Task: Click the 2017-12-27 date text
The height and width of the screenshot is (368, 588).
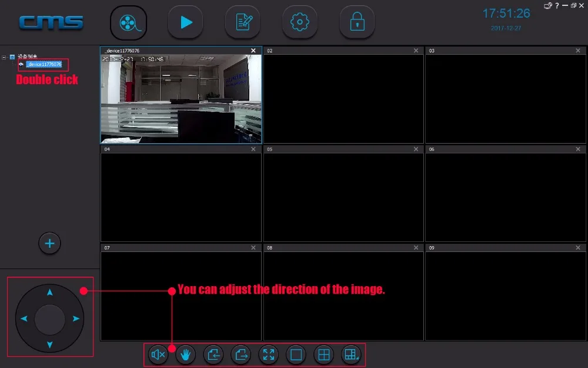Action: [x=506, y=28]
